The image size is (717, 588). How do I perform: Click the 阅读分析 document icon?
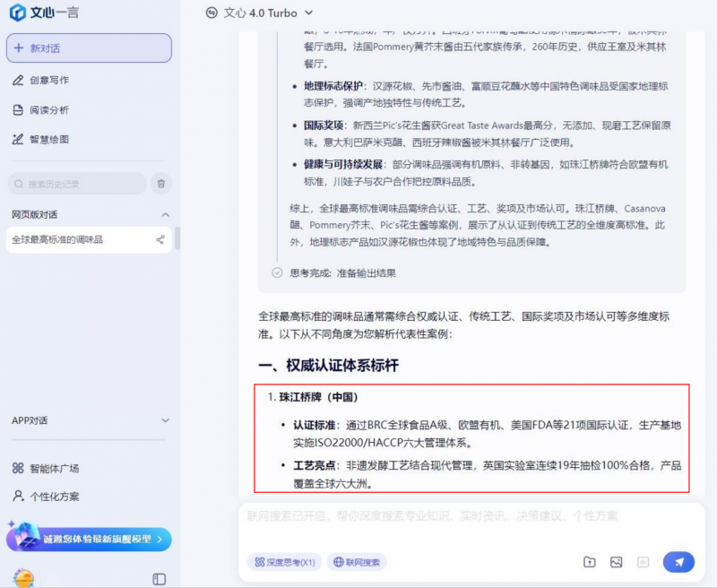[x=18, y=109]
